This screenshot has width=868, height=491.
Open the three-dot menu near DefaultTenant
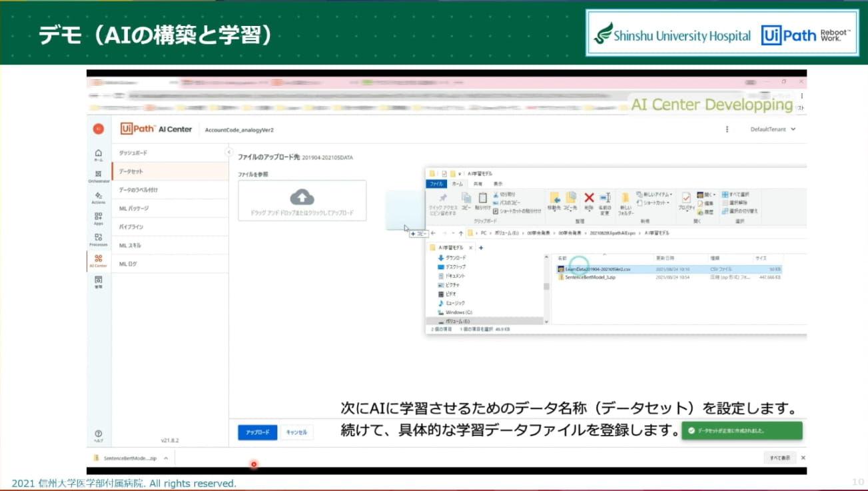point(727,129)
